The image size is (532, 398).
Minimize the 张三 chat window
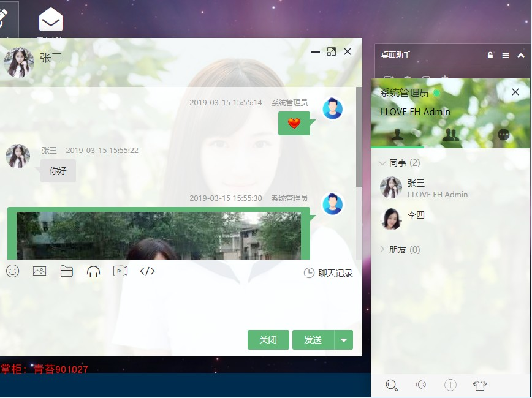[316, 52]
